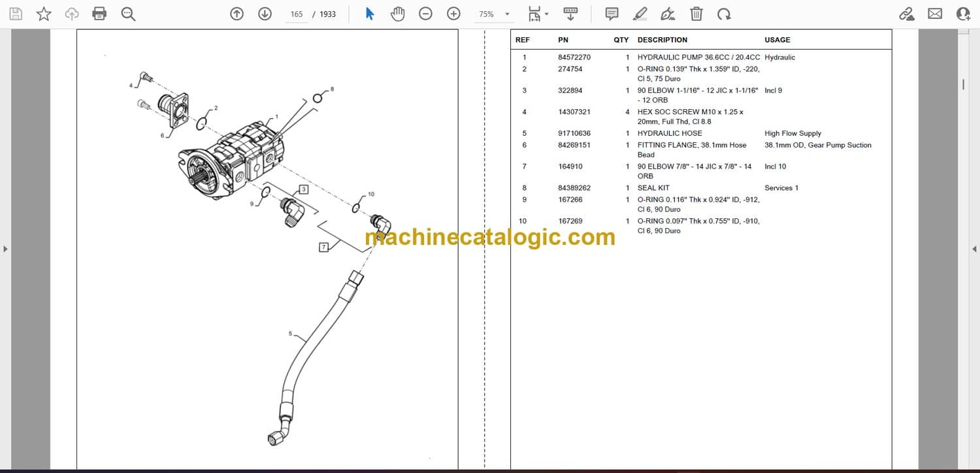
Task: Click the share link icon
Action: pyautogui.click(x=907, y=14)
